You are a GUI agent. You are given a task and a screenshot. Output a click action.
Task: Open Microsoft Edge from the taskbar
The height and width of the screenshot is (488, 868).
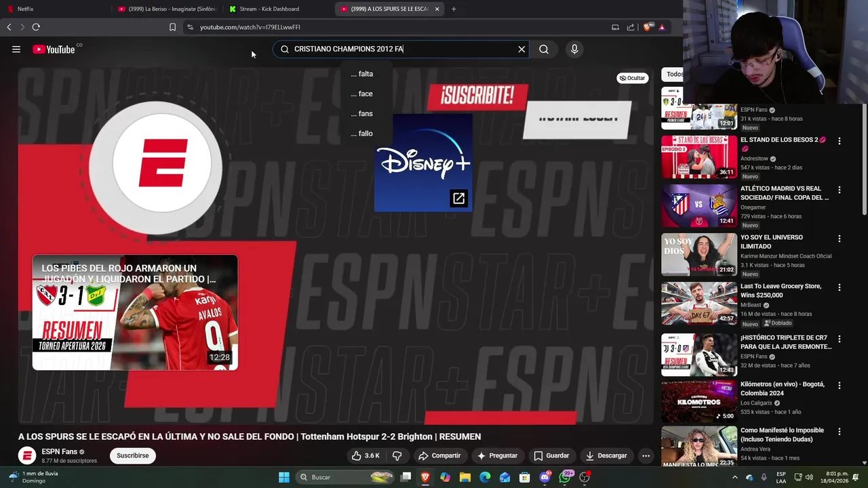click(485, 477)
